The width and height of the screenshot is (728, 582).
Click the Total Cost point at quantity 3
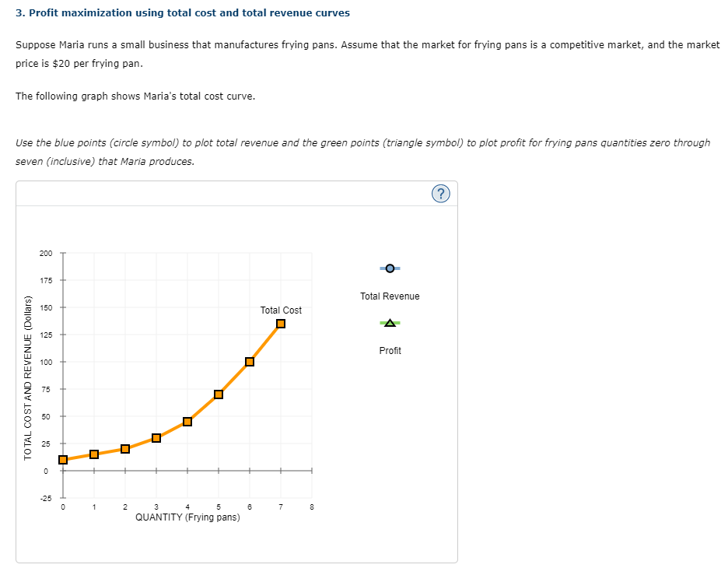pos(156,437)
